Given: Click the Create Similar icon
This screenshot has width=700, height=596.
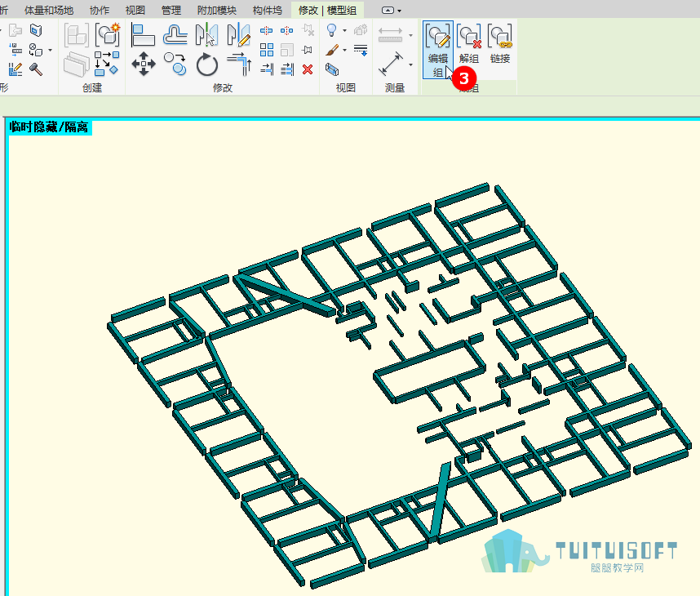Looking at the screenshot, I should coord(107,64).
